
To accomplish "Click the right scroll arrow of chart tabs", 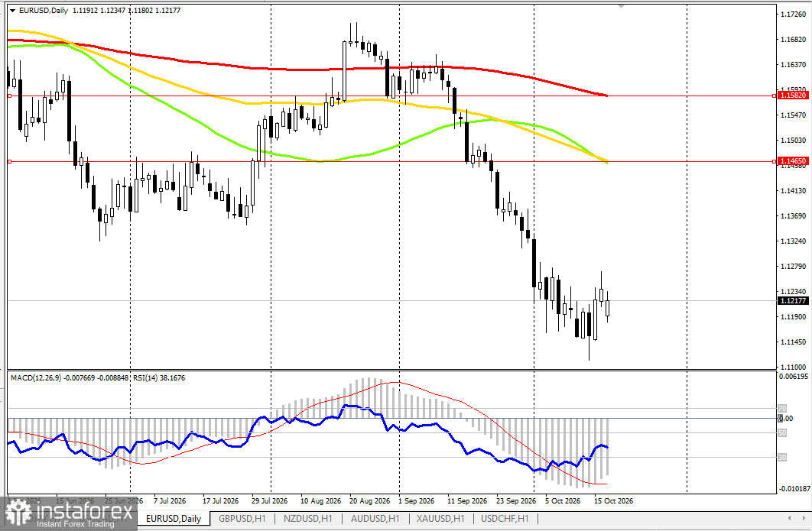I will [x=803, y=518].
